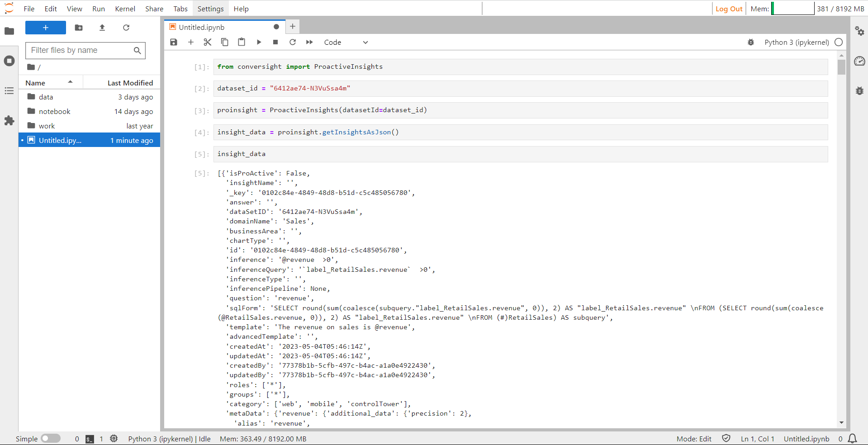Click the dataset_id assignment cell
The width and height of the screenshot is (868, 445).
[x=521, y=89]
